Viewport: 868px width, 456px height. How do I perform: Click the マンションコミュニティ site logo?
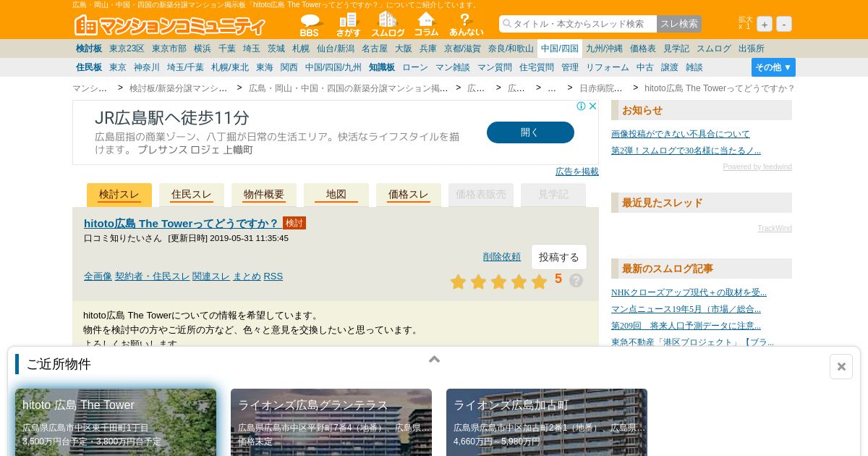(x=170, y=25)
